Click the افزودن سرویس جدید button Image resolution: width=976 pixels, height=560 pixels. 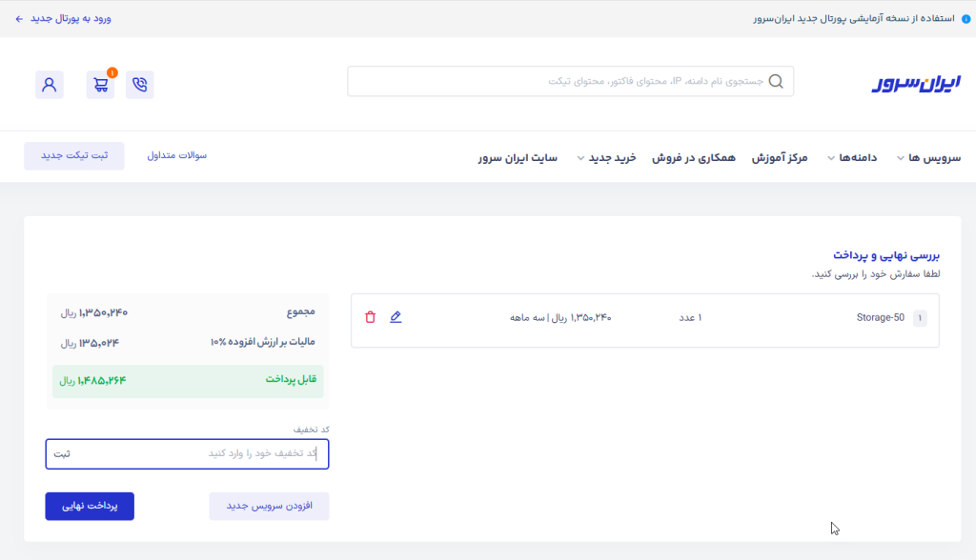(x=269, y=507)
